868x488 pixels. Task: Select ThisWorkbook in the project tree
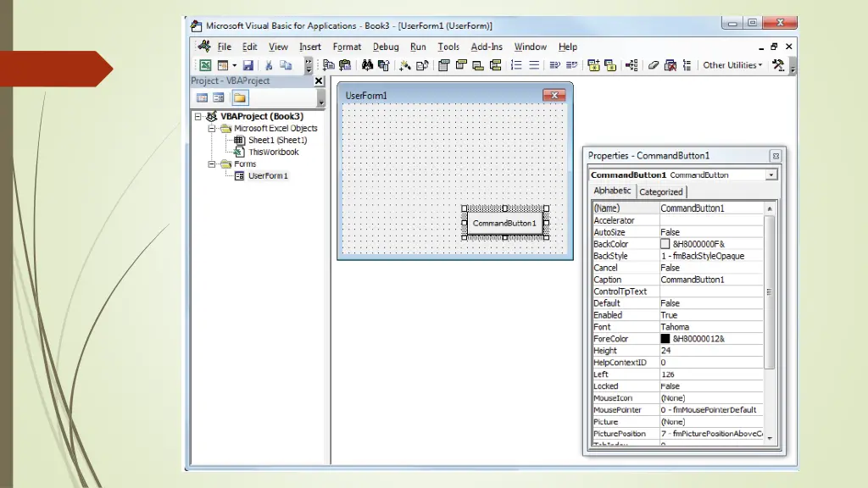(x=274, y=152)
